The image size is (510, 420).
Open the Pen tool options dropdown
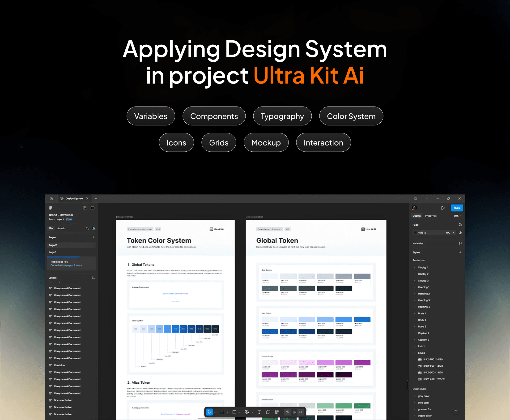252,412
